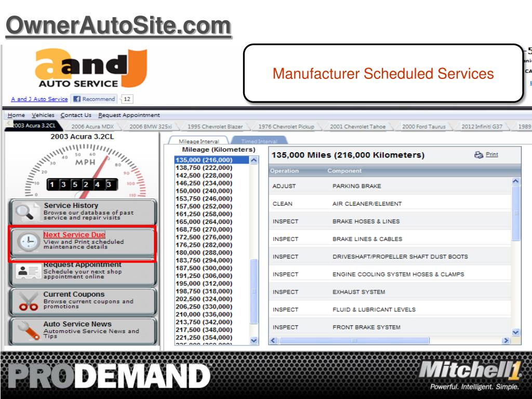Viewport: 532px width, 399px height.
Task: Switch to the 2003 Acura 3.2CL tab
Action: pos(34,126)
